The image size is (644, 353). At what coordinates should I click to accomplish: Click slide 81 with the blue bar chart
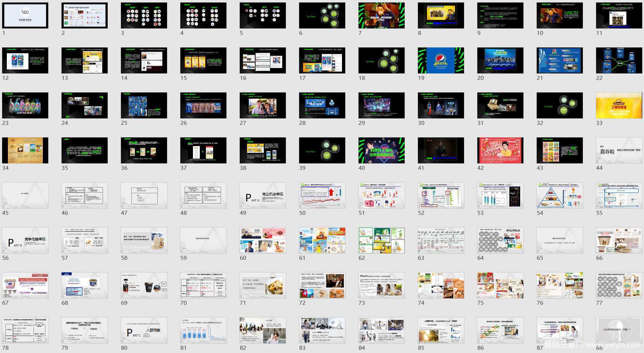click(203, 330)
